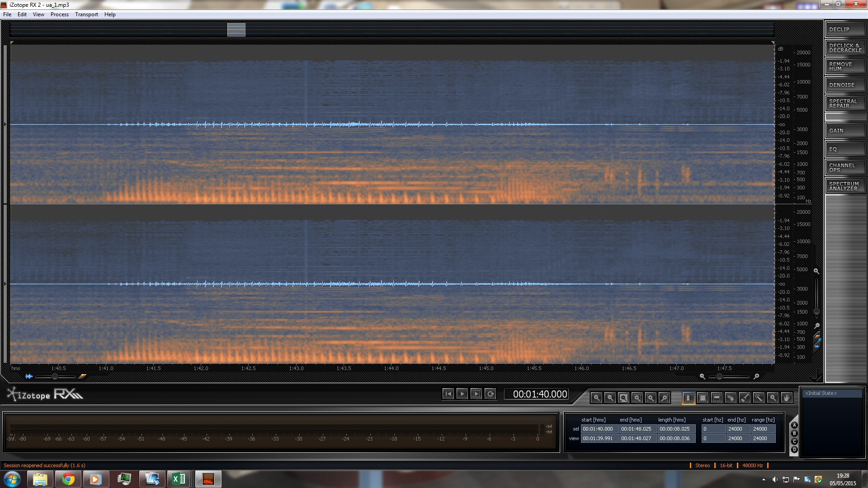The width and height of the screenshot is (868, 488).
Task: Click the time zoom-in magnifier icon
Action: (x=596, y=398)
